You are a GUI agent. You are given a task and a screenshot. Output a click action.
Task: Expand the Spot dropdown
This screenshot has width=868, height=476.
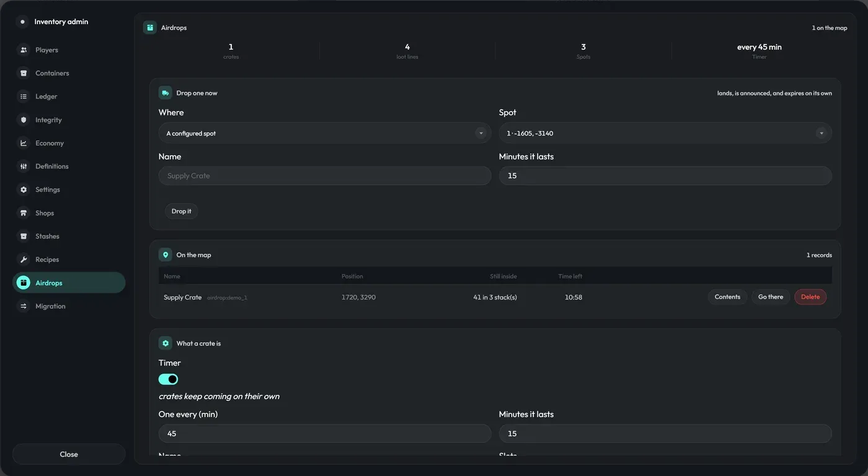[665, 133]
